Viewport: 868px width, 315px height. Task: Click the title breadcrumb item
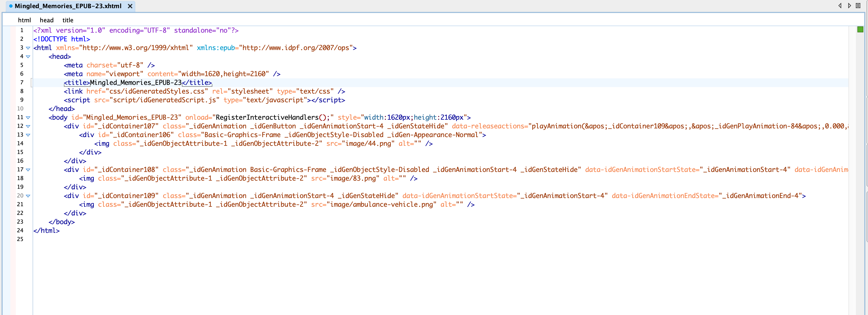point(68,20)
